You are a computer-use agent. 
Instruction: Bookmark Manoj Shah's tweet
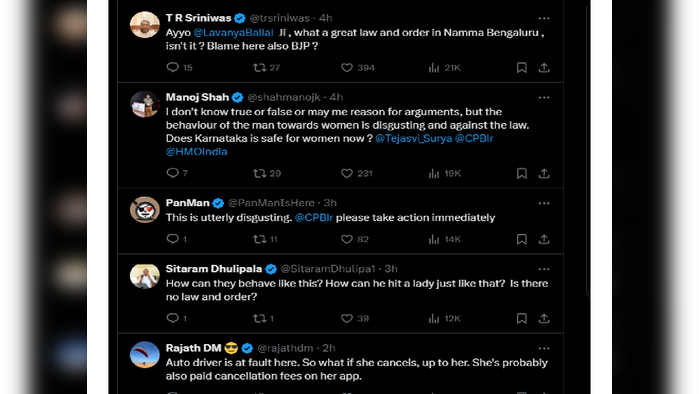click(522, 173)
